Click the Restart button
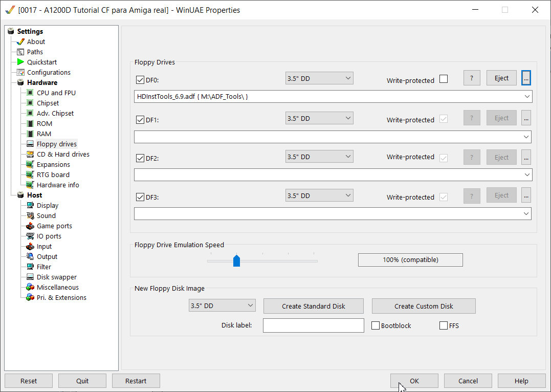This screenshot has width=551, height=392. point(136,381)
